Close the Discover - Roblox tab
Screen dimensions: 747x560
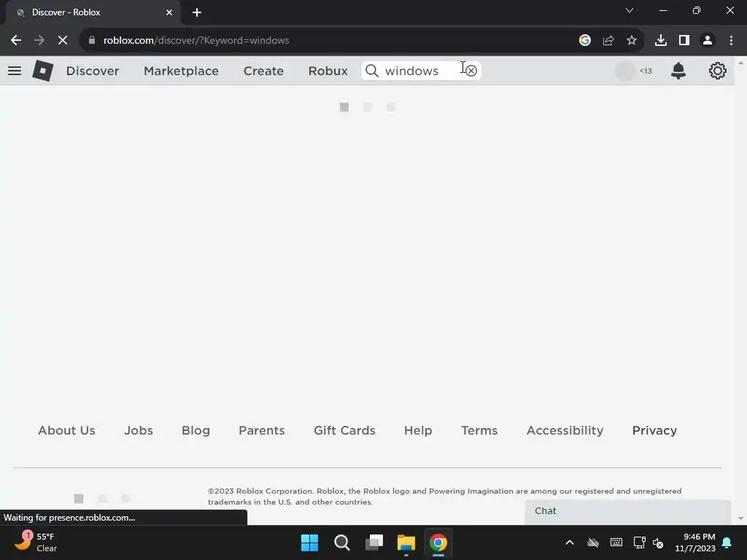[169, 12]
